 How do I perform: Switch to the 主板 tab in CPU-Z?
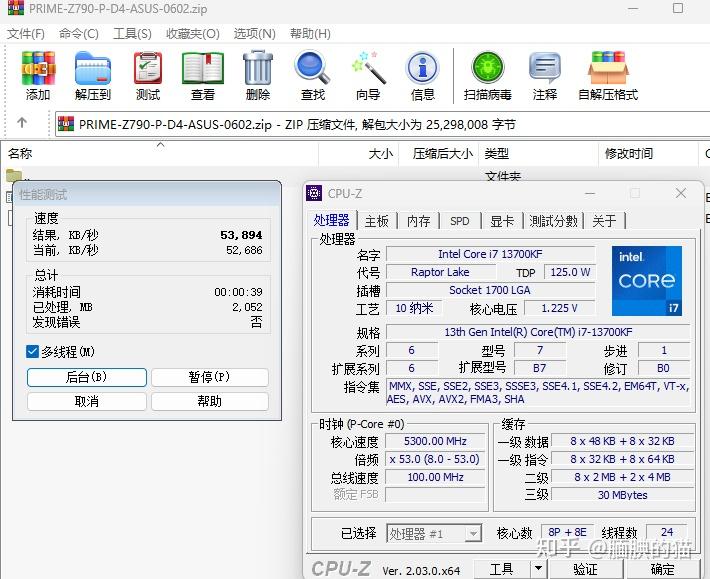point(377,221)
